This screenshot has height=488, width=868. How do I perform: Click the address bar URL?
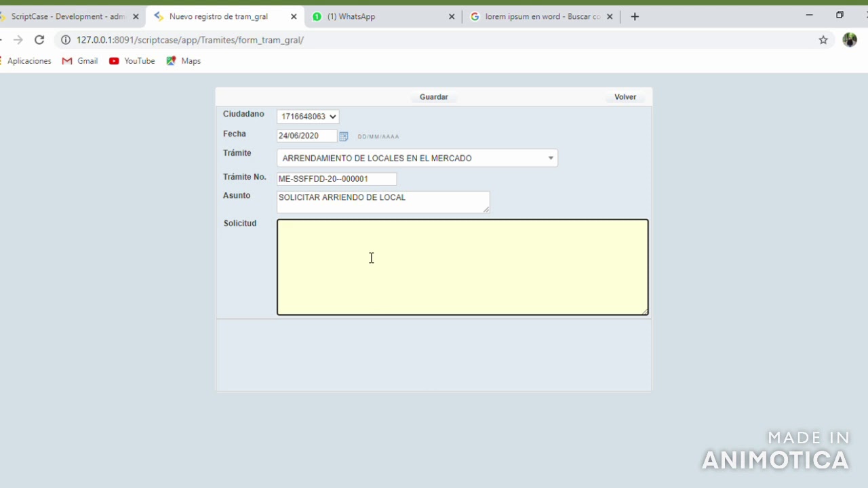[x=190, y=40]
